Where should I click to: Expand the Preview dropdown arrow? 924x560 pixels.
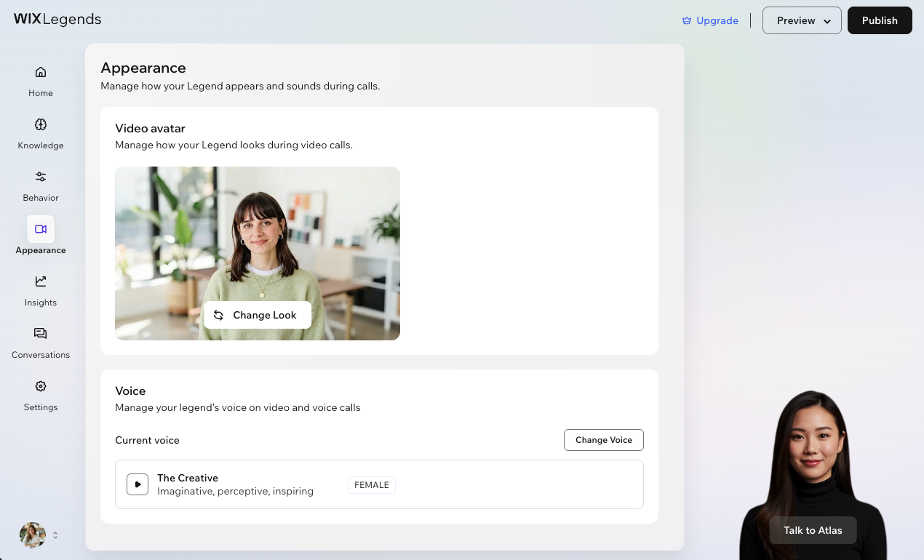click(x=827, y=21)
